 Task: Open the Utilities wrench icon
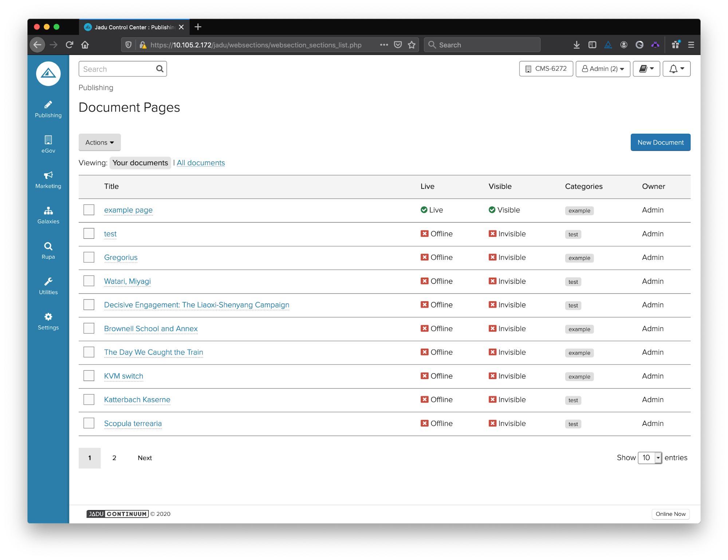pos(48,282)
